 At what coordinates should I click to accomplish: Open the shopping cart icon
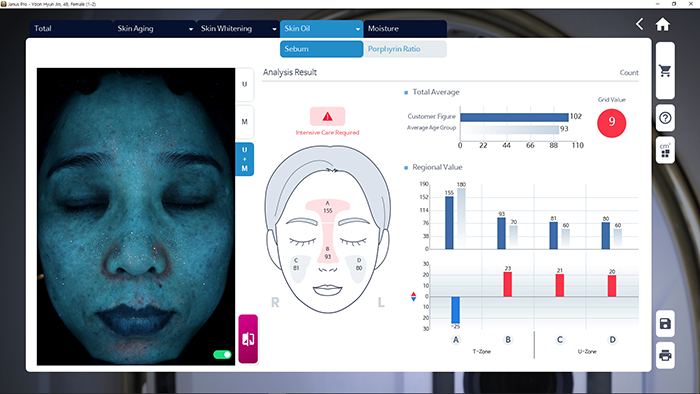(665, 71)
